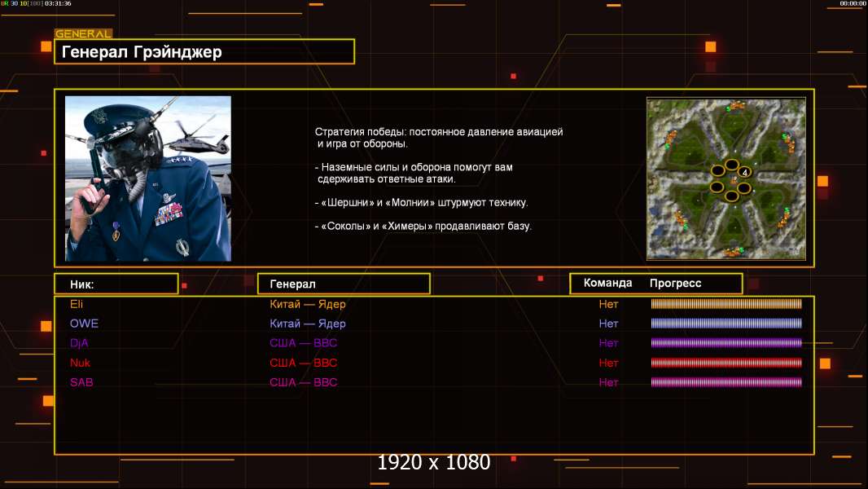Click the yellow GENERAL label
Image resolution: width=868 pixels, height=489 pixels.
pyautogui.click(x=84, y=33)
